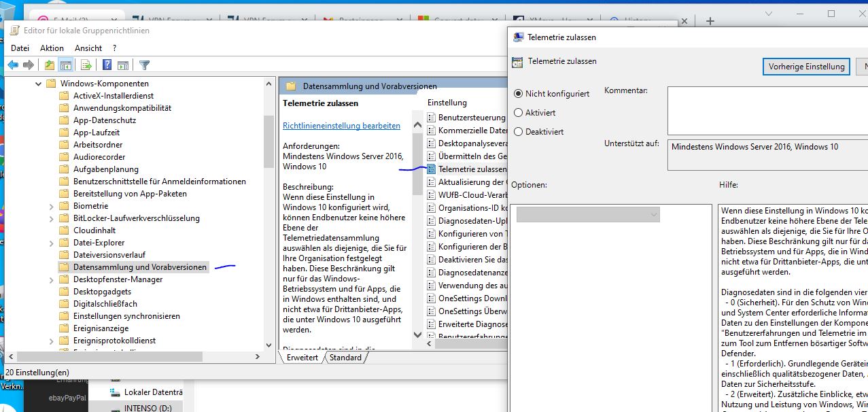Select Einstellungen synchronisieren tree item
This screenshot has width=868, height=412.
pos(126,316)
